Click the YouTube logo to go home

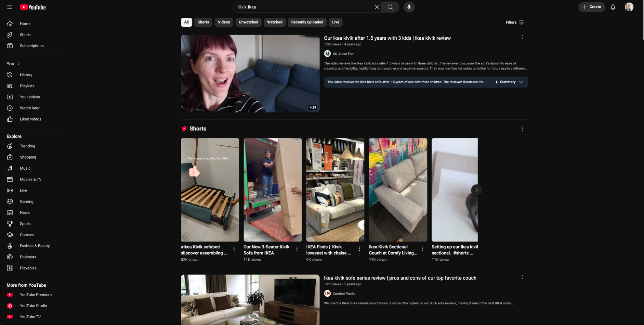(33, 7)
